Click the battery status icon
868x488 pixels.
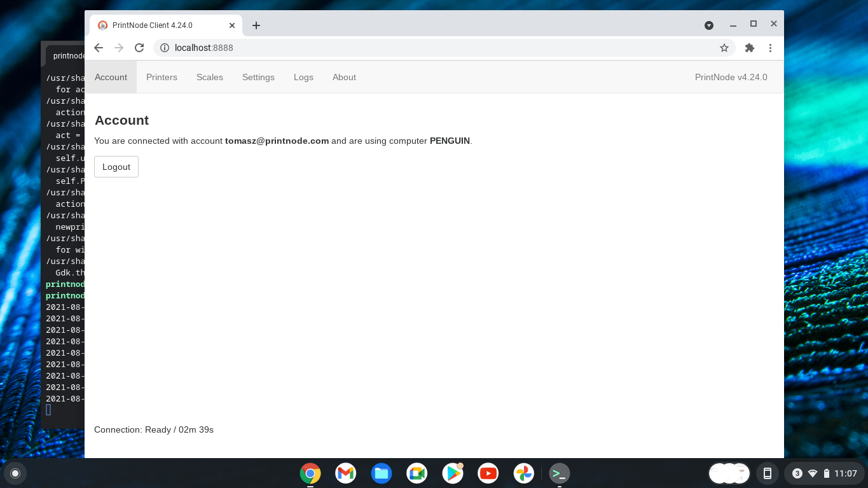(x=827, y=473)
